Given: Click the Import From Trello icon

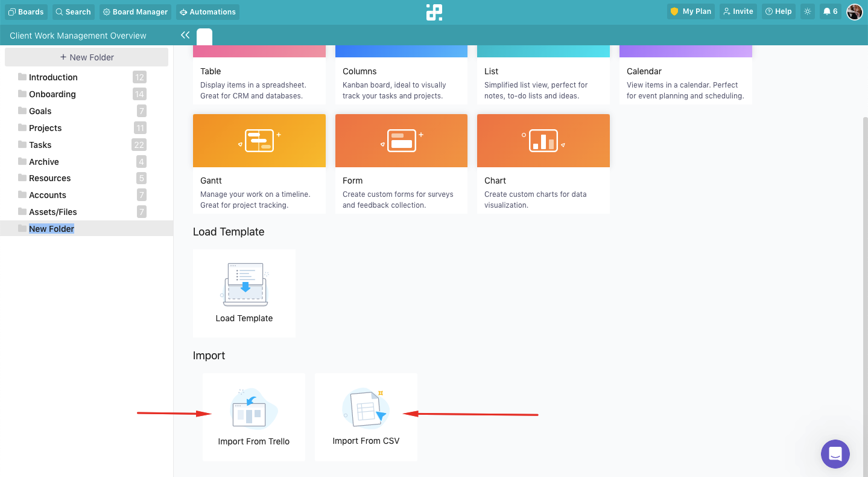Looking at the screenshot, I should pyautogui.click(x=253, y=410).
